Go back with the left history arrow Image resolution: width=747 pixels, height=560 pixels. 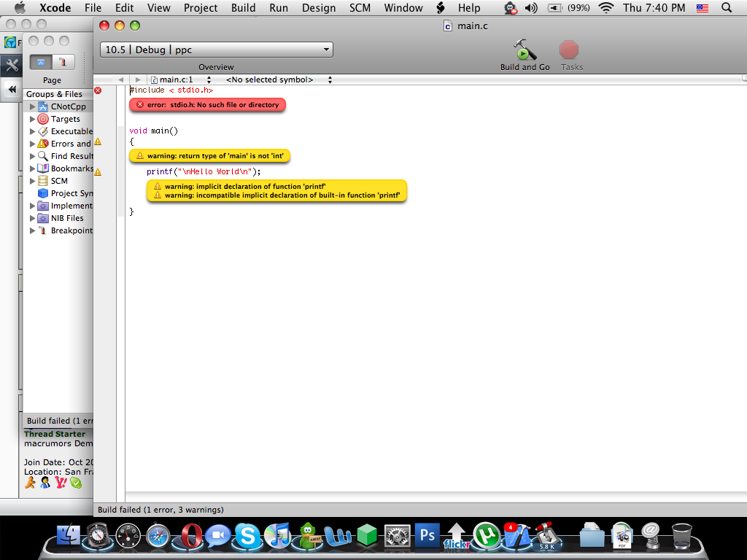pos(120,79)
